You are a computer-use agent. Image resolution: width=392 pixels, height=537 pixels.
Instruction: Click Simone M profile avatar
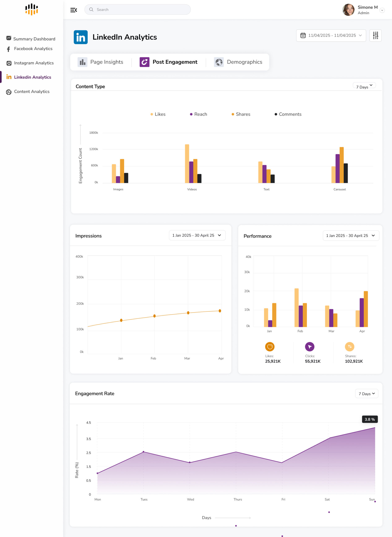(348, 10)
